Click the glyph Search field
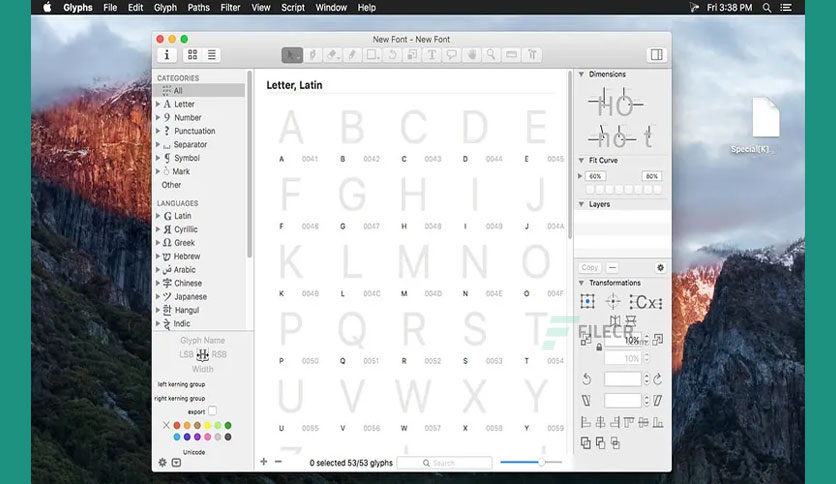836x484 pixels. 444,463
